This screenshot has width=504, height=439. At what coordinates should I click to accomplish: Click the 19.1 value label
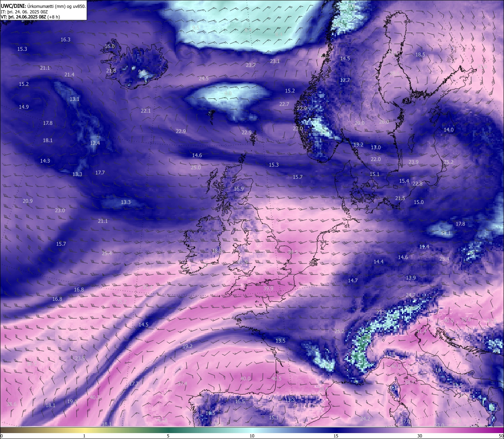tap(72, 401)
